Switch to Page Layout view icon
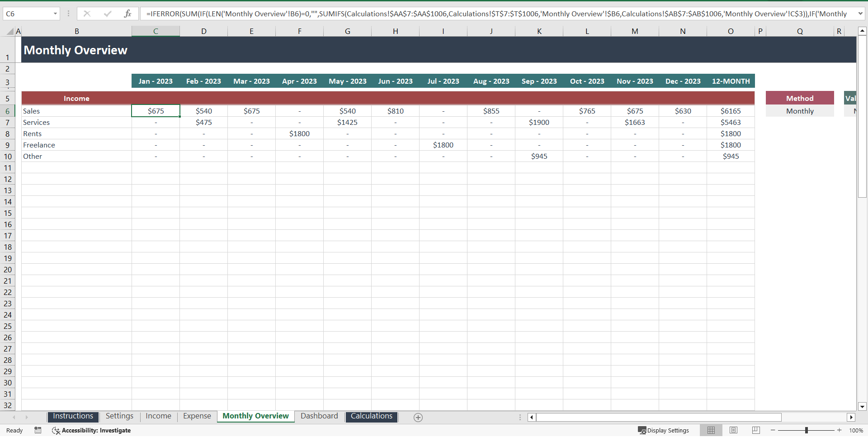 click(x=733, y=430)
